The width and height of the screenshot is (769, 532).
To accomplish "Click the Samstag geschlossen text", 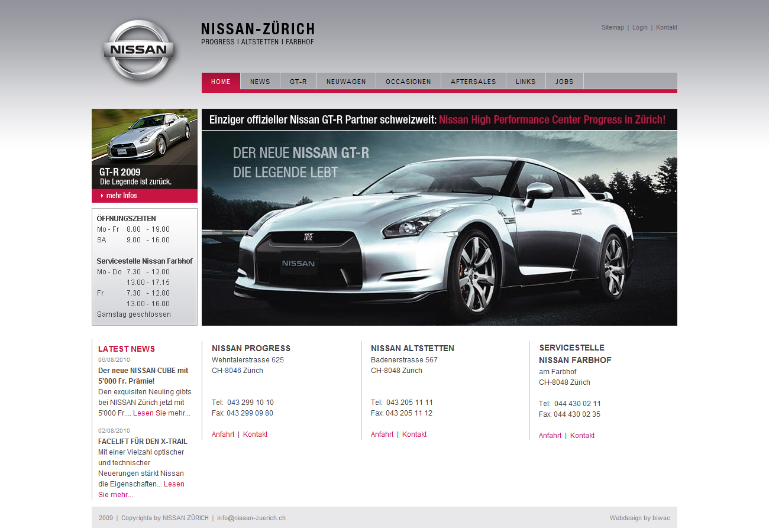I will [x=134, y=314].
